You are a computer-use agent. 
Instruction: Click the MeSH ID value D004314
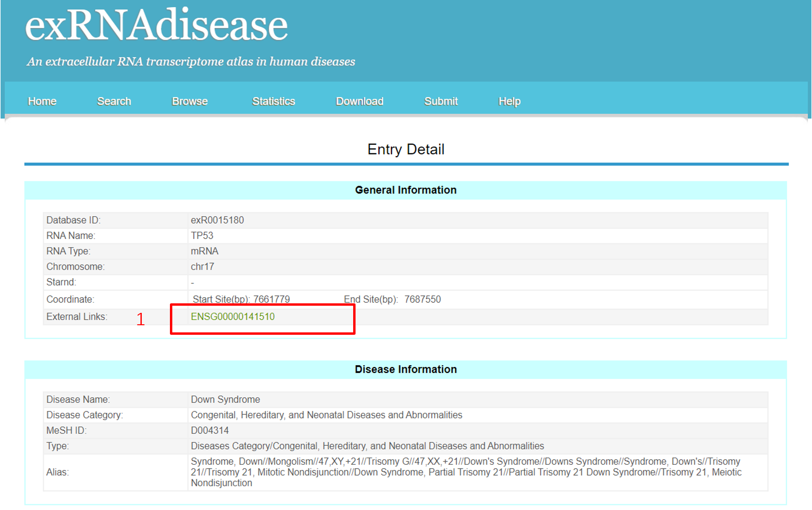(x=209, y=430)
